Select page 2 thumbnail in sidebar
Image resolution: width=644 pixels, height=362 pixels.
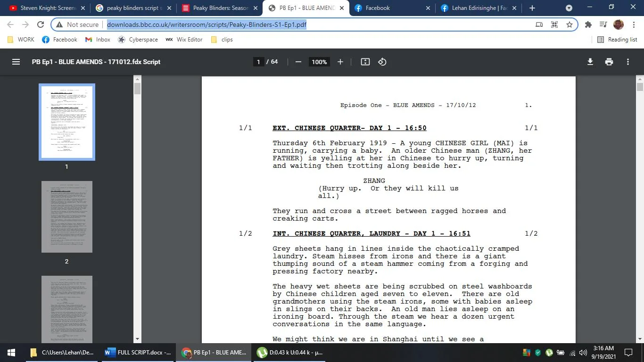(67, 217)
